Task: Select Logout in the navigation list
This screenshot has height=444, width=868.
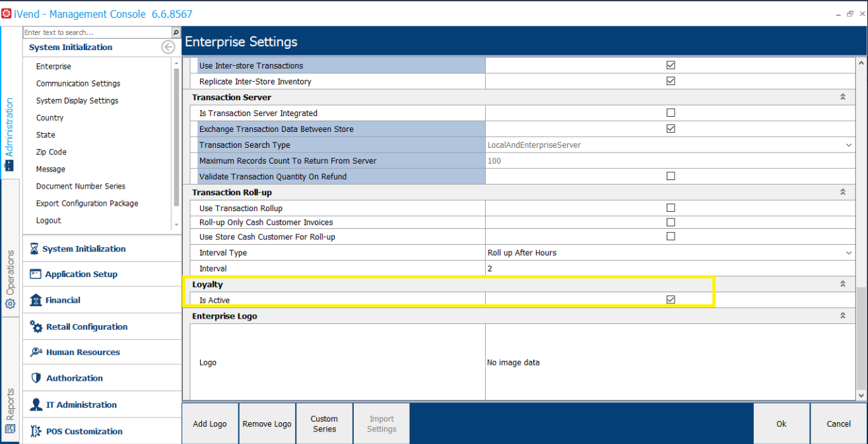Action: pyautogui.click(x=48, y=221)
